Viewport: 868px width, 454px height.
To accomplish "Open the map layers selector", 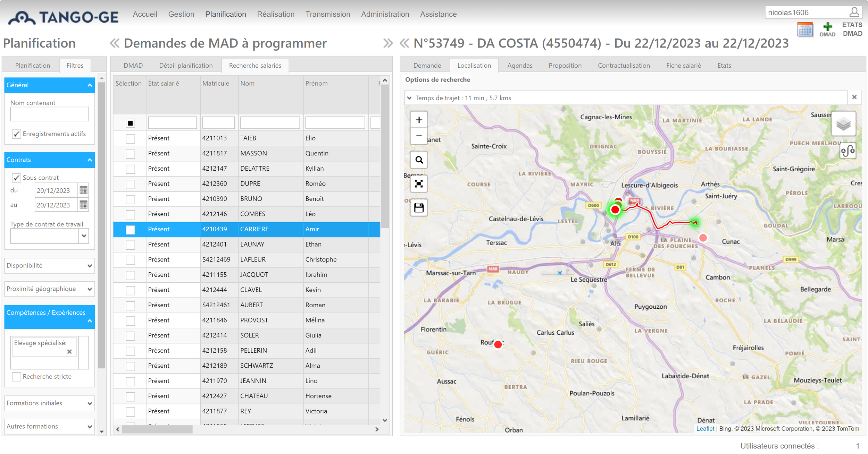I will tap(843, 124).
